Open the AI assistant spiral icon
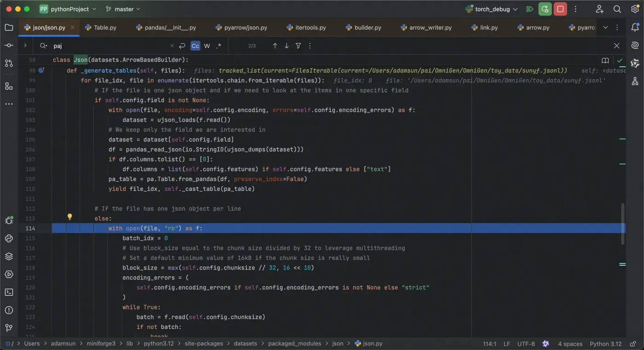The image size is (644, 350). point(635,45)
